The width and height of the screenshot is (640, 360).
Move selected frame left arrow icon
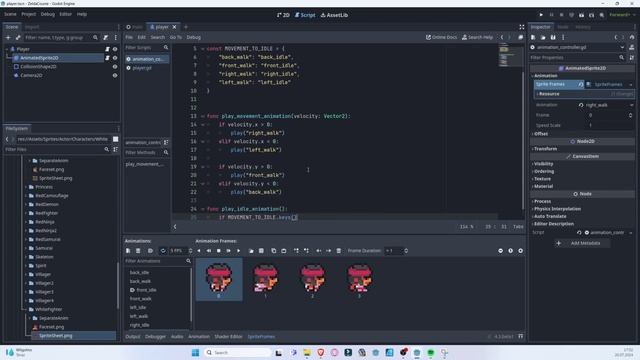[319, 251]
